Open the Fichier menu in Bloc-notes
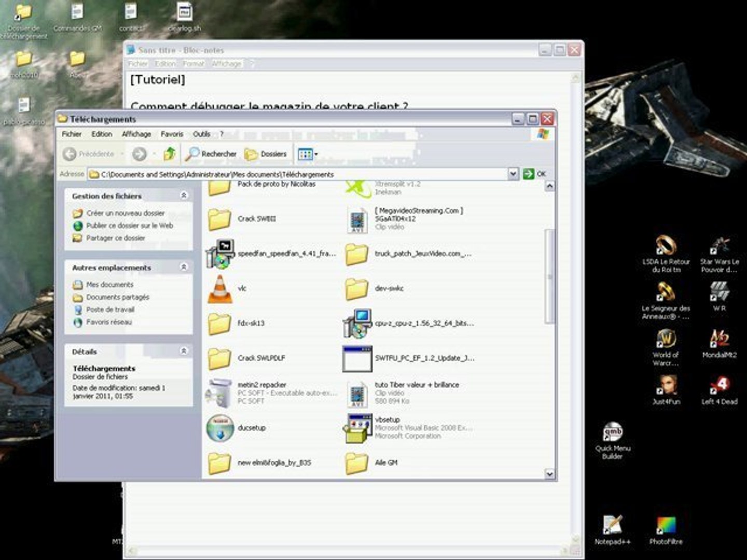 (138, 64)
